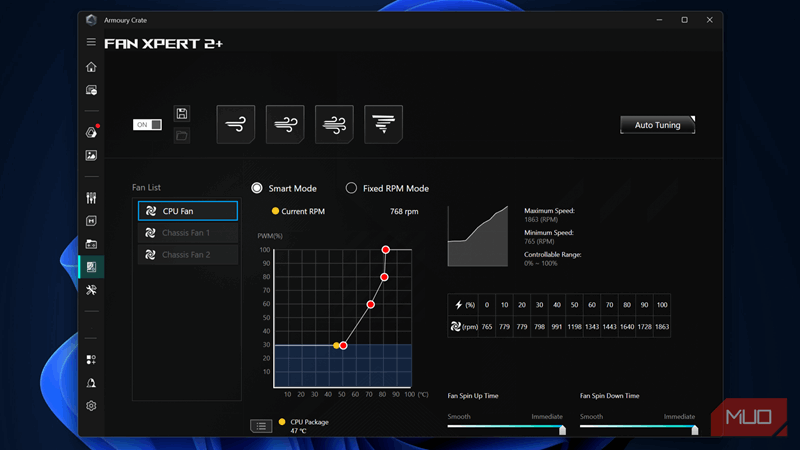Select the Fixed RPM Mode radio button

[351, 188]
